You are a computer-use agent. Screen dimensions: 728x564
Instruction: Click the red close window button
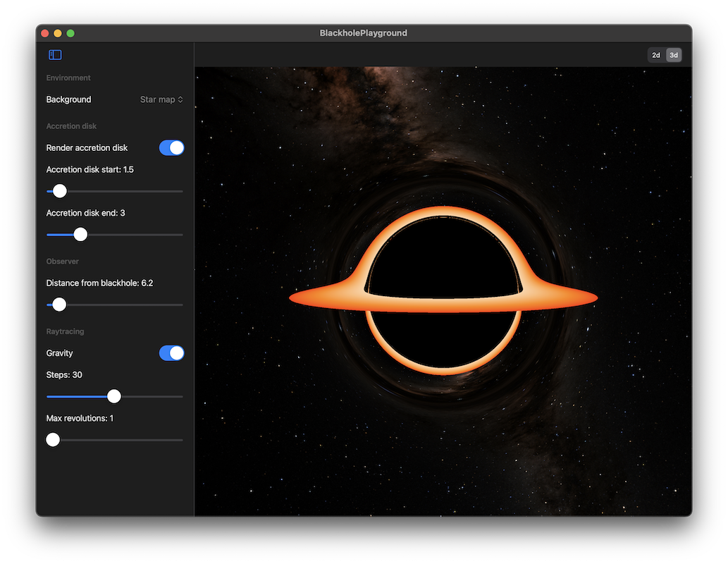point(45,33)
